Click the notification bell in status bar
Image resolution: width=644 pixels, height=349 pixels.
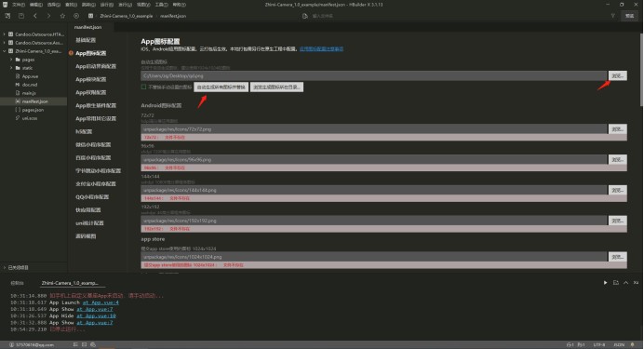point(633,345)
